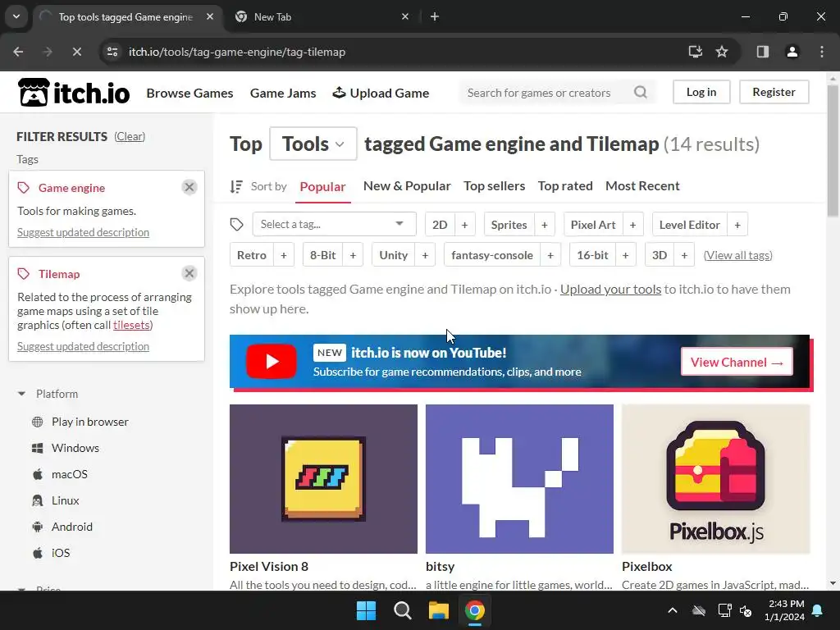Screen dimensions: 840x630
Task: Go back in browser history
Action: (x=18, y=52)
